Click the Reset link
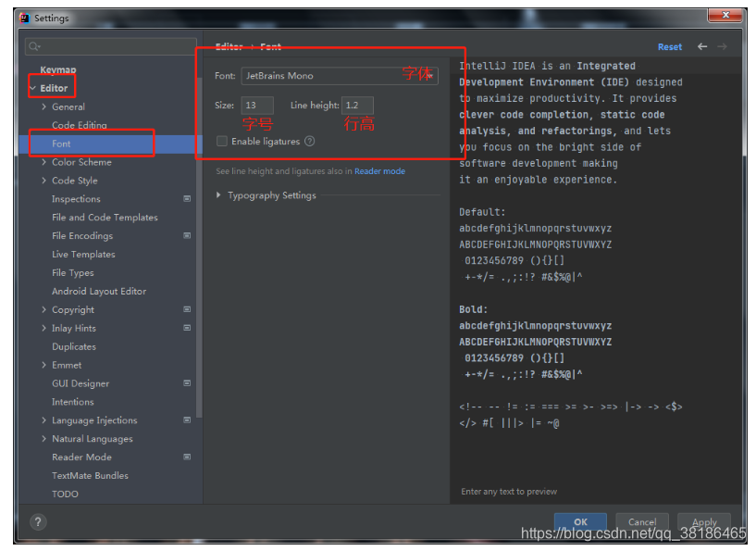The width and height of the screenshot is (756, 551). tap(670, 47)
